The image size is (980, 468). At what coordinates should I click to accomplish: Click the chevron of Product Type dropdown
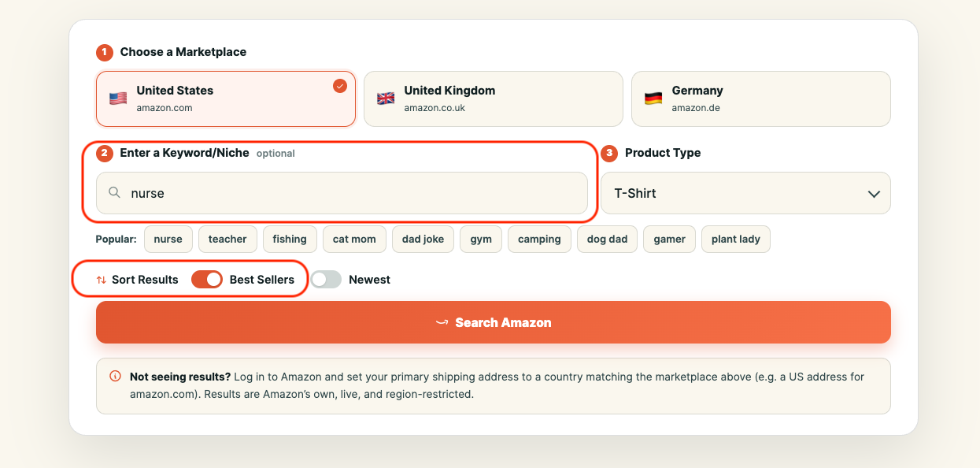pos(874,194)
